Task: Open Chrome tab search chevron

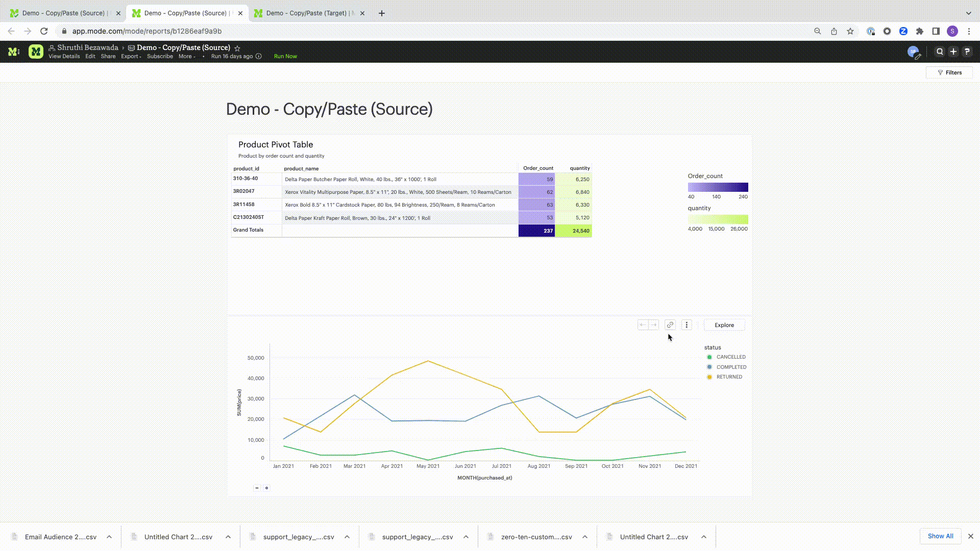Action: (x=969, y=13)
